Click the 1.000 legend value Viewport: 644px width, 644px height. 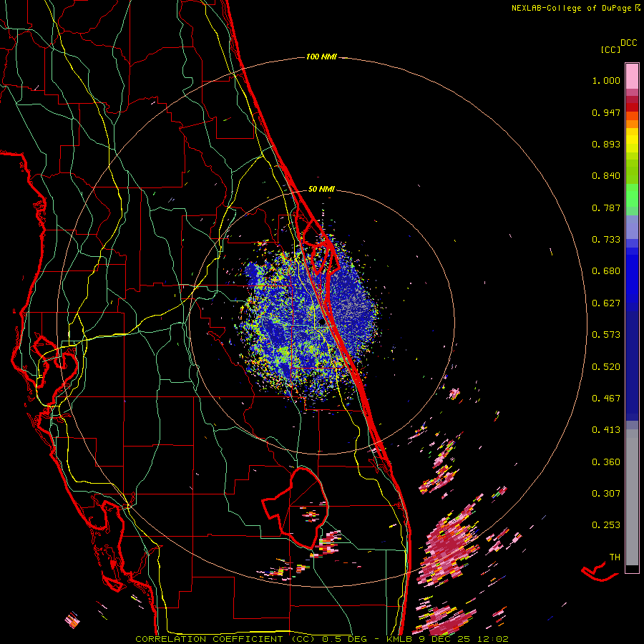coord(606,80)
